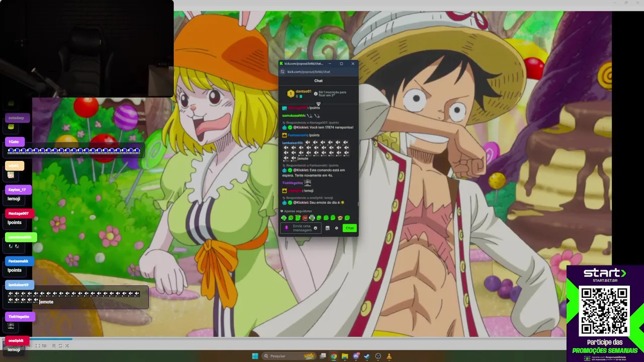Open site info icon left of chat URL
Image resolution: width=644 pixels, height=362 pixels.
pos(282,72)
